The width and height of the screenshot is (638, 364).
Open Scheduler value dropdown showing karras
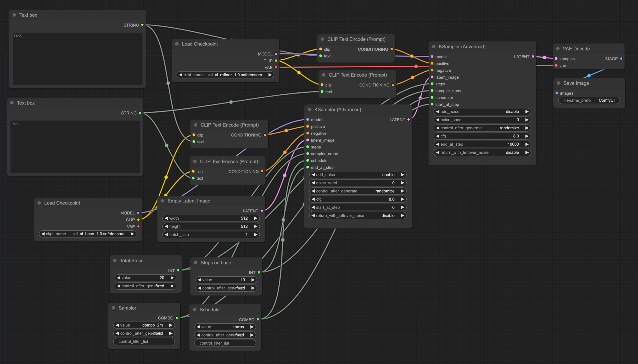point(225,327)
